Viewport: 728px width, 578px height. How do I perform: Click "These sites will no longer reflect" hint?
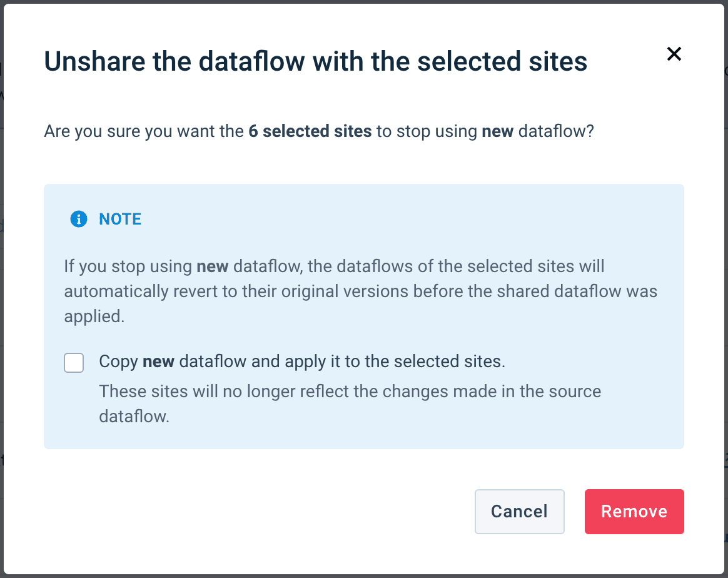pos(238,392)
